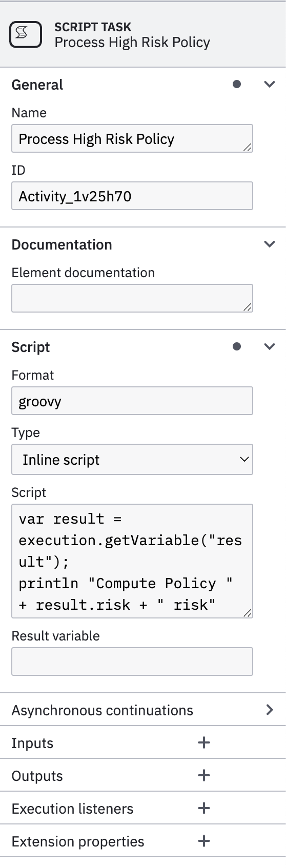Add a new Outputs entry with plus icon

[x=204, y=775]
